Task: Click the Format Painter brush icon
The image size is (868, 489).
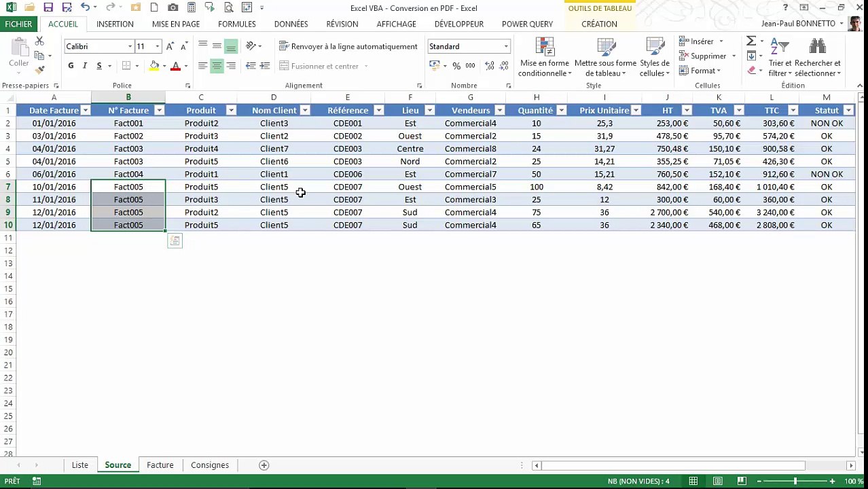Action: pyautogui.click(x=39, y=69)
